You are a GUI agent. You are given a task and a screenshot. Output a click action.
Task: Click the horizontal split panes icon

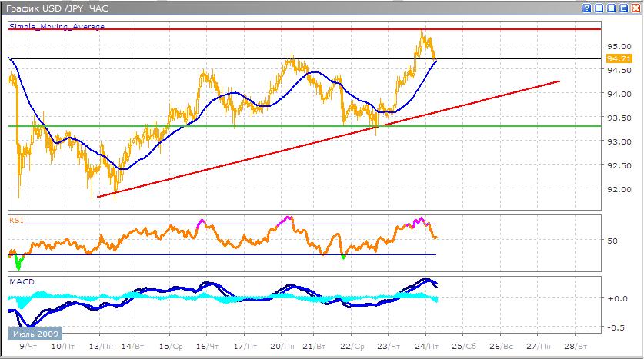point(610,8)
